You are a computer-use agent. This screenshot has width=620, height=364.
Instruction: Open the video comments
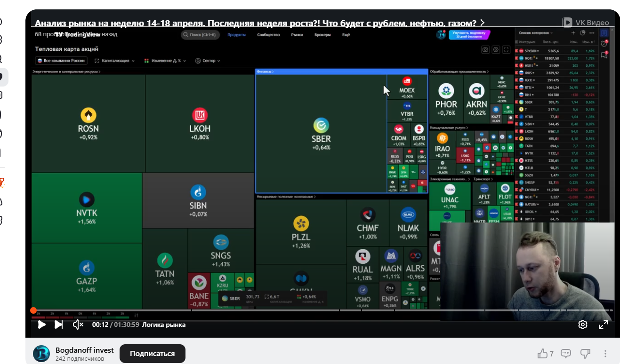566,353
